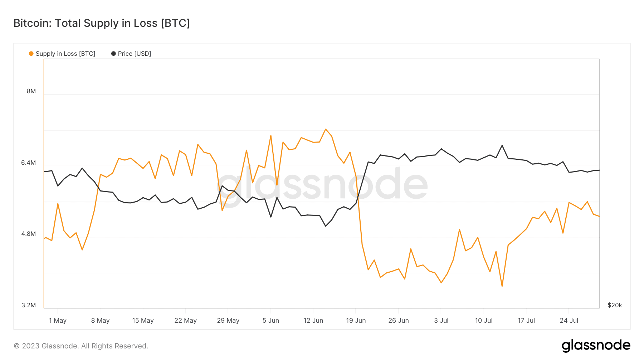Viewport: 644px width, 362px height.
Task: Click the 4.8M y-axis label
Action: 29,234
